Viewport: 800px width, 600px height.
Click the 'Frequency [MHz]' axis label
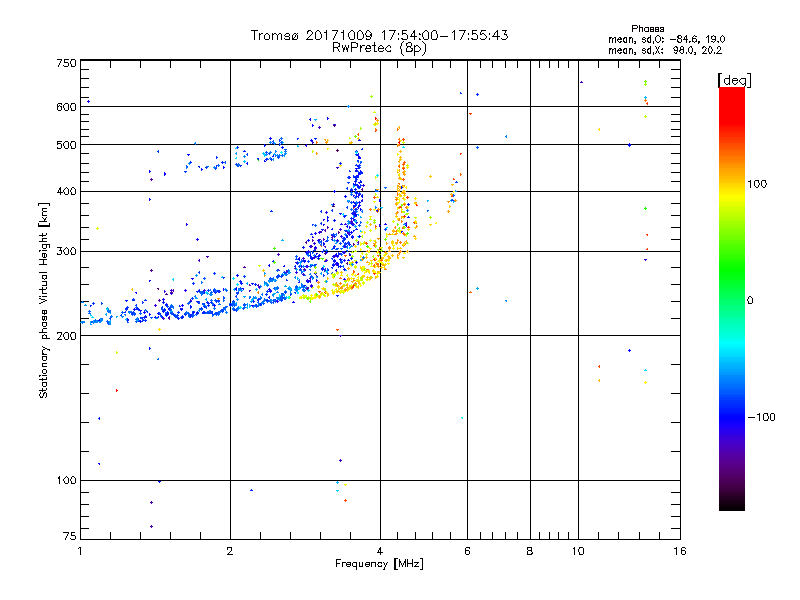click(x=379, y=564)
